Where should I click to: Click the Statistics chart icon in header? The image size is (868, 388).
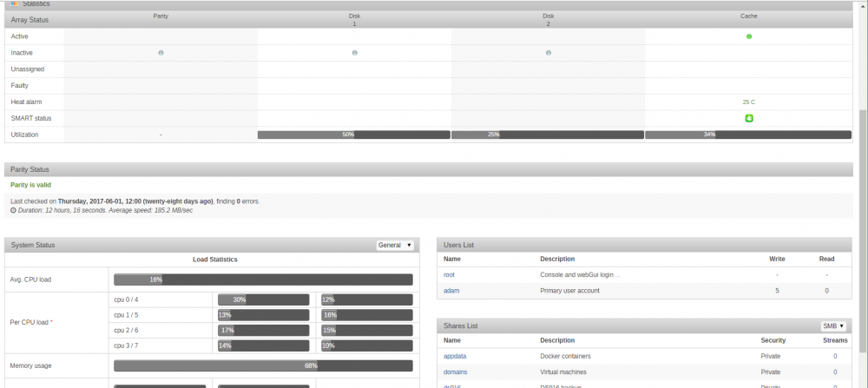click(15, 3)
